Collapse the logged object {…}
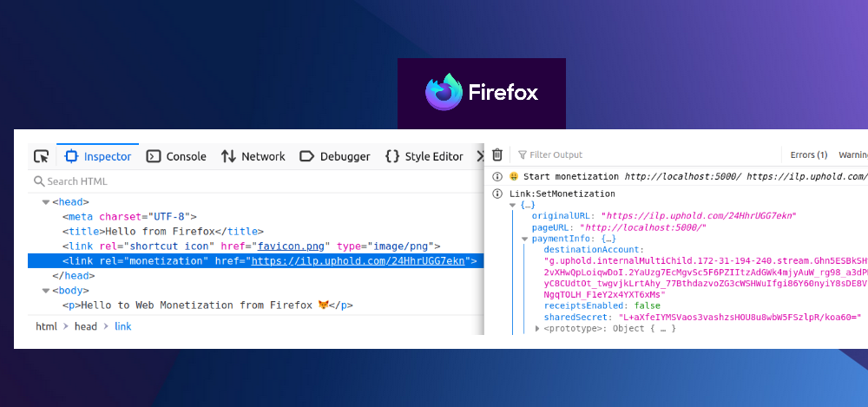868x407 pixels. [x=513, y=206]
